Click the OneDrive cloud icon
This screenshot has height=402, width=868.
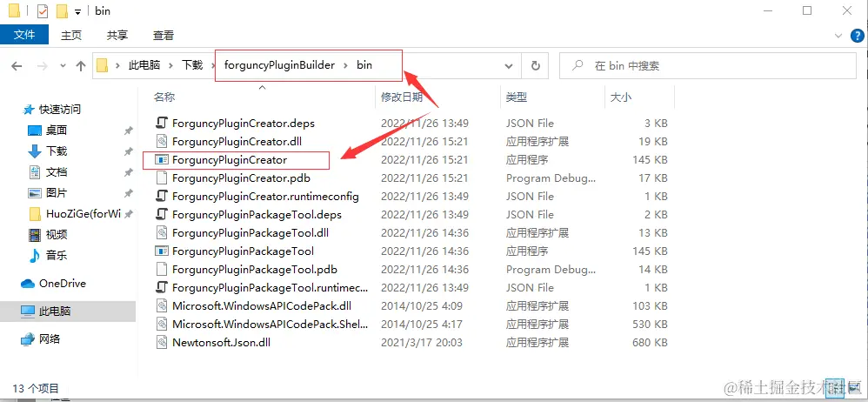point(28,284)
